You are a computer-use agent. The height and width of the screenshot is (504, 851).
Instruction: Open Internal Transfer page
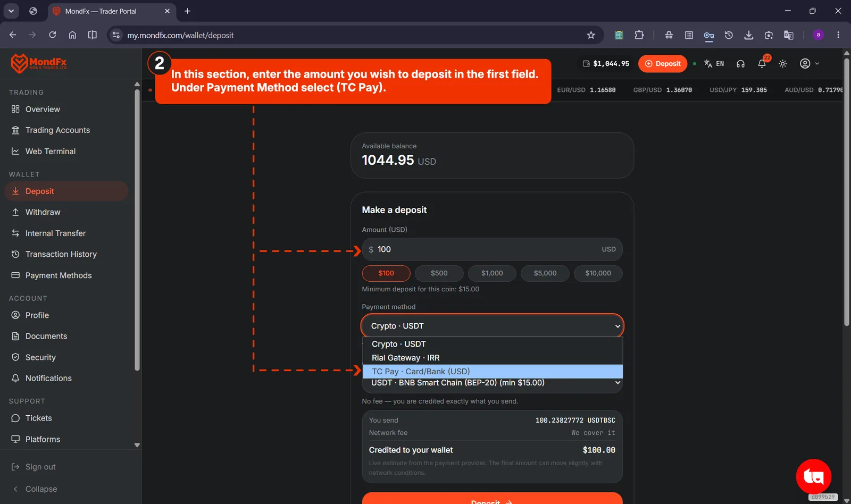pyautogui.click(x=66, y=233)
